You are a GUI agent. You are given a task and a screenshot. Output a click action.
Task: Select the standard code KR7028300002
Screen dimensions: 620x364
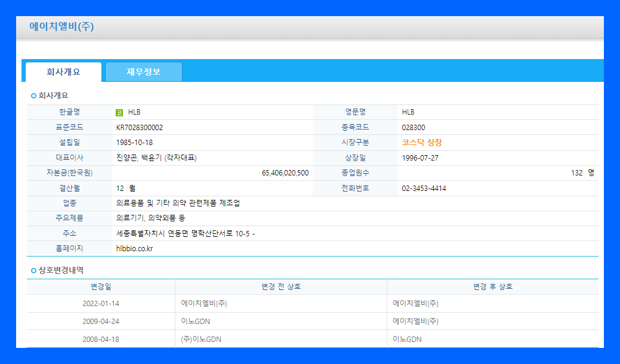[x=139, y=128]
